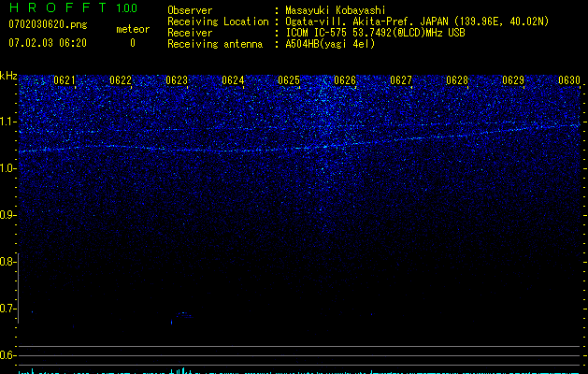Click the 0629 time marker
This screenshot has height=374, width=588.
513,80
